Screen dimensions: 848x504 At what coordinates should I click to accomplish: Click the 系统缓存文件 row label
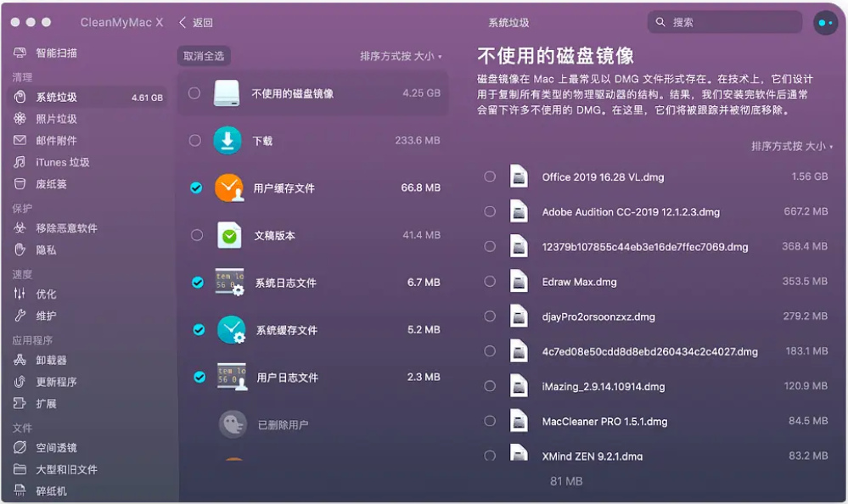[x=287, y=330]
